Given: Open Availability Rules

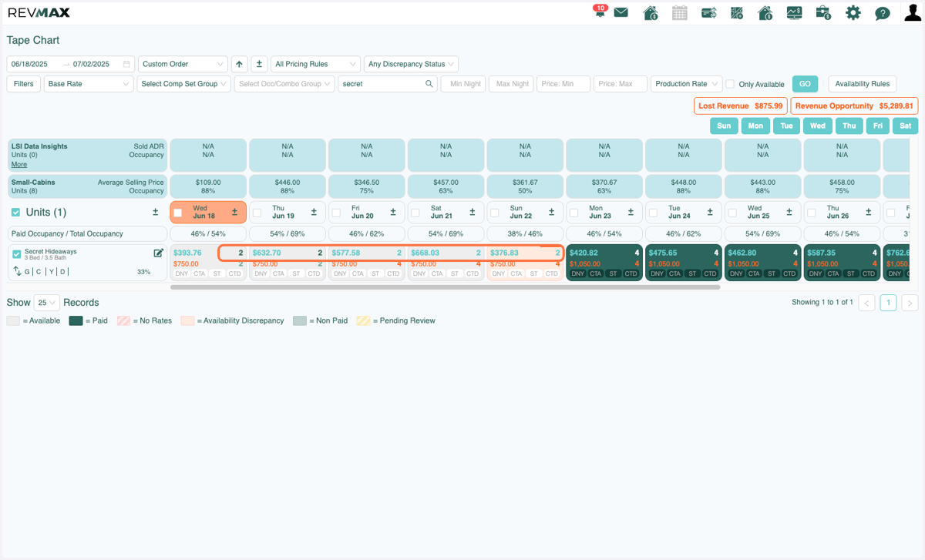Looking at the screenshot, I should tap(862, 84).
